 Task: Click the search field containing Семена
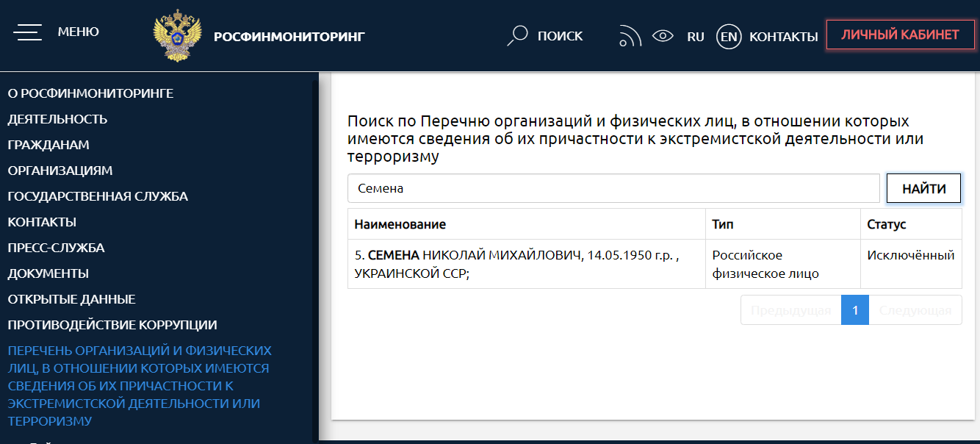click(x=613, y=188)
